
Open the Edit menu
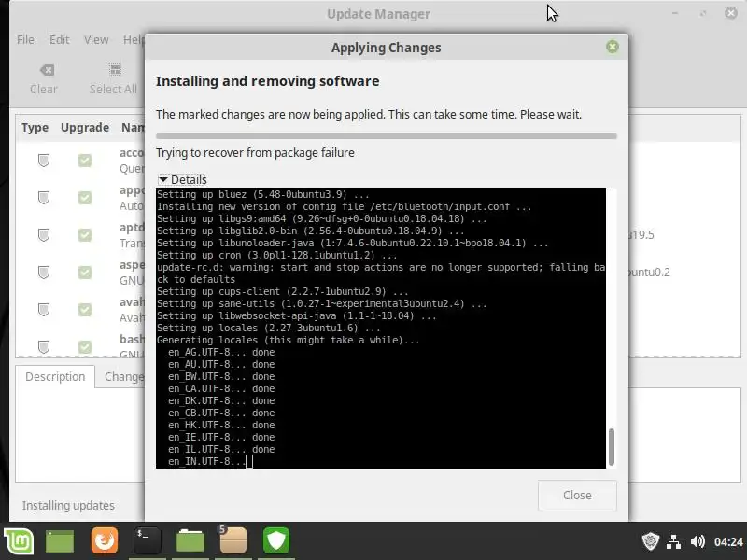pyautogui.click(x=60, y=39)
